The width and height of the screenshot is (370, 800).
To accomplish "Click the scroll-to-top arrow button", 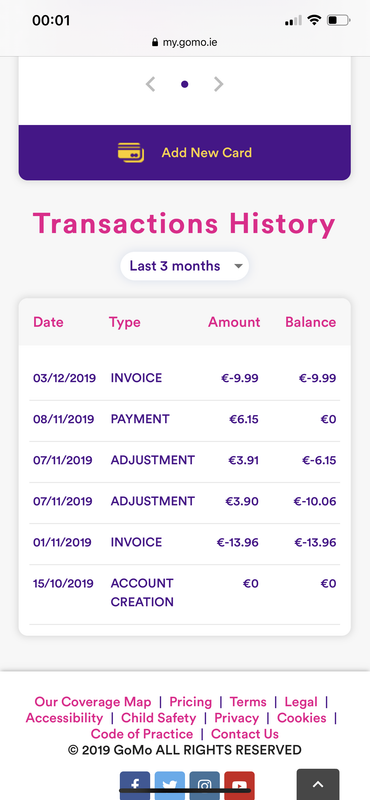I will 318,784.
